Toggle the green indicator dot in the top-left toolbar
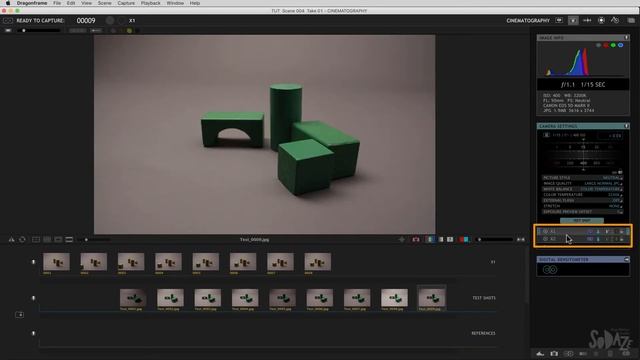 pos(129,31)
